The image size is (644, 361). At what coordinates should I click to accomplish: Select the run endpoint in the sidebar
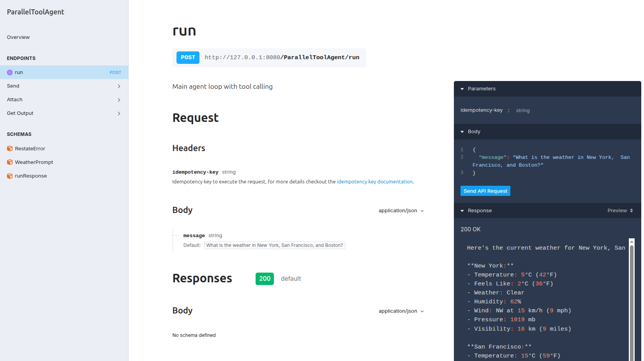(19, 72)
